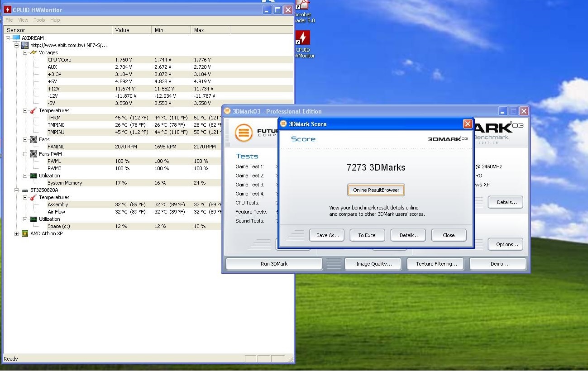Image resolution: width=588 pixels, height=371 pixels.
Task: Click the Max column header
Action: pyautogui.click(x=210, y=30)
